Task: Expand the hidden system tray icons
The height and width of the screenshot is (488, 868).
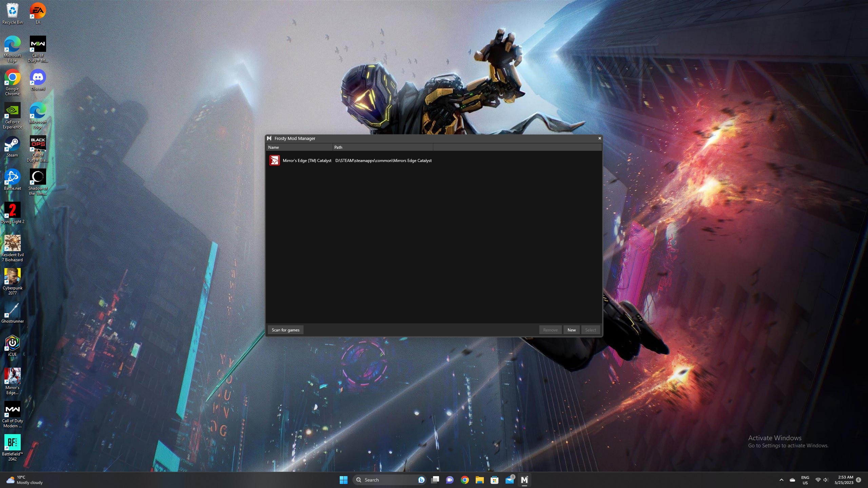Action: coord(782,480)
